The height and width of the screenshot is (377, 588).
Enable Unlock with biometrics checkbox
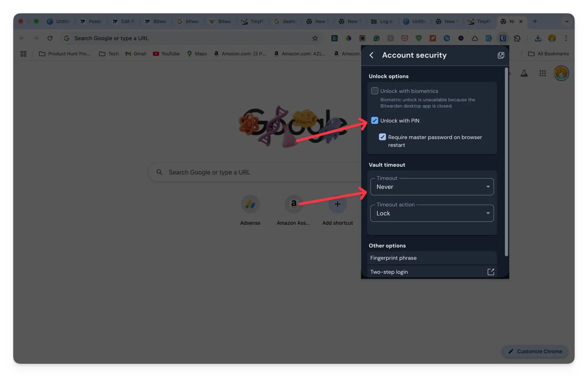tap(374, 91)
